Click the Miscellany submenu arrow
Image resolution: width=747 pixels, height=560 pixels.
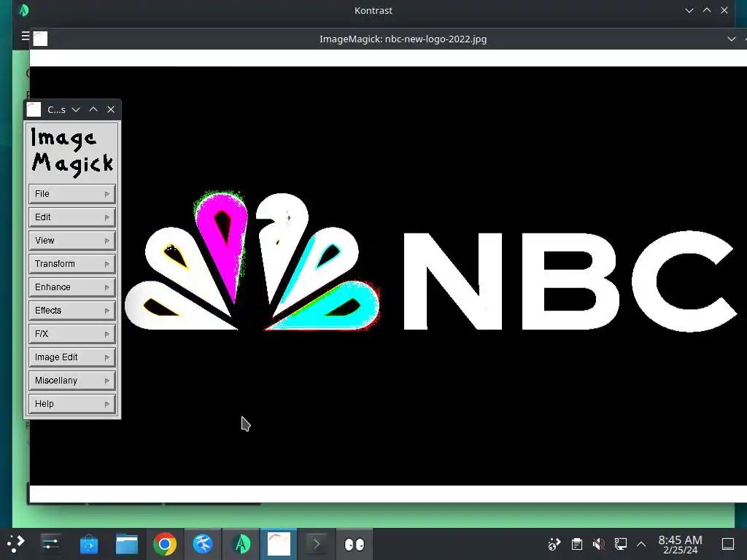pyautogui.click(x=107, y=381)
